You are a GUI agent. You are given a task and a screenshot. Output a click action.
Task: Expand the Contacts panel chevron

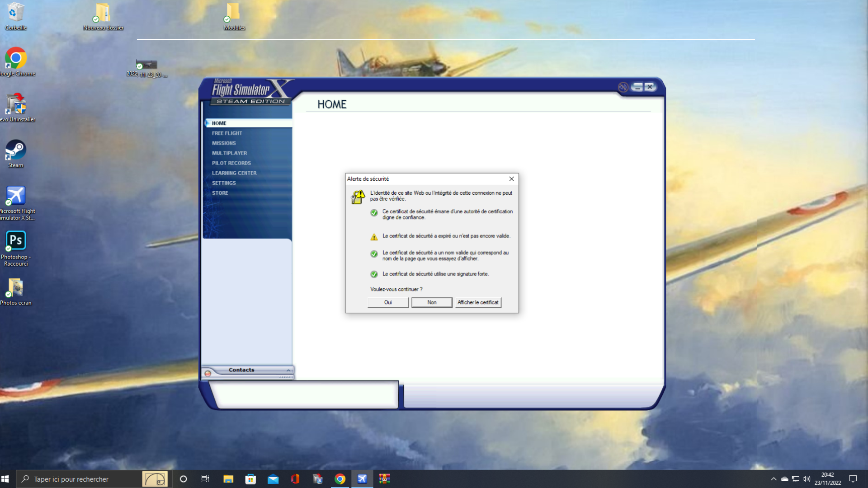pos(288,370)
